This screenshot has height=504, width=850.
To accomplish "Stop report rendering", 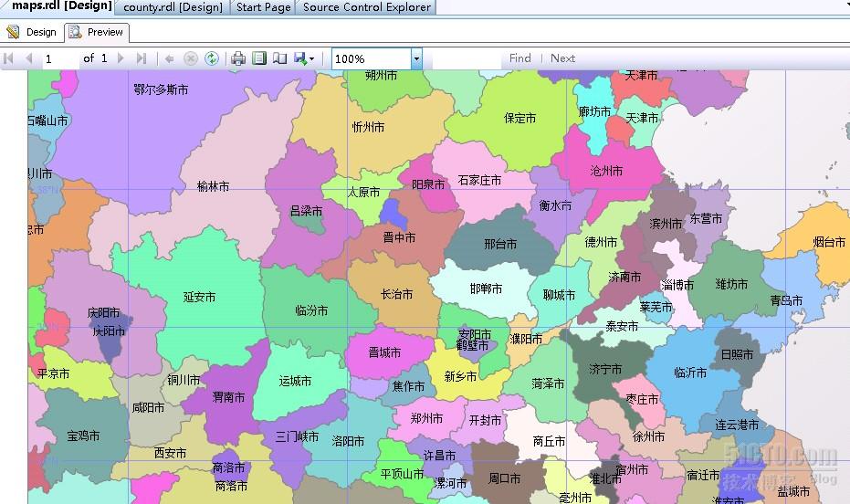I will (x=190, y=58).
